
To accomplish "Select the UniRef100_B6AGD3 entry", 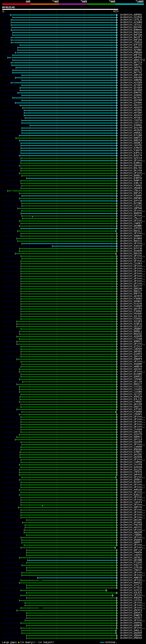I will coord(131,583).
